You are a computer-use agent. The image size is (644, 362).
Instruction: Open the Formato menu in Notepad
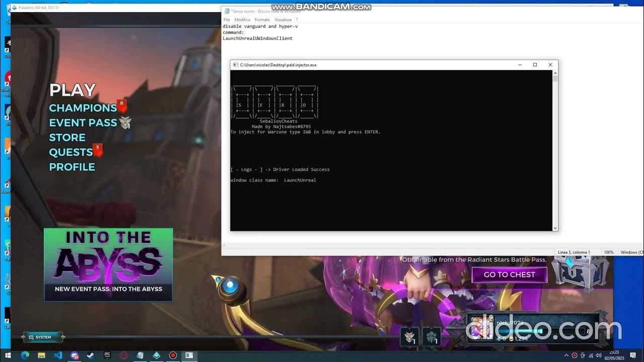(262, 20)
